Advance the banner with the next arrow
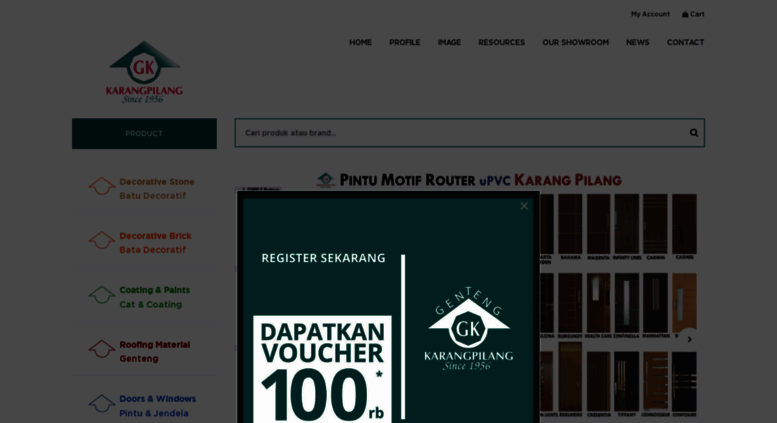 689,340
